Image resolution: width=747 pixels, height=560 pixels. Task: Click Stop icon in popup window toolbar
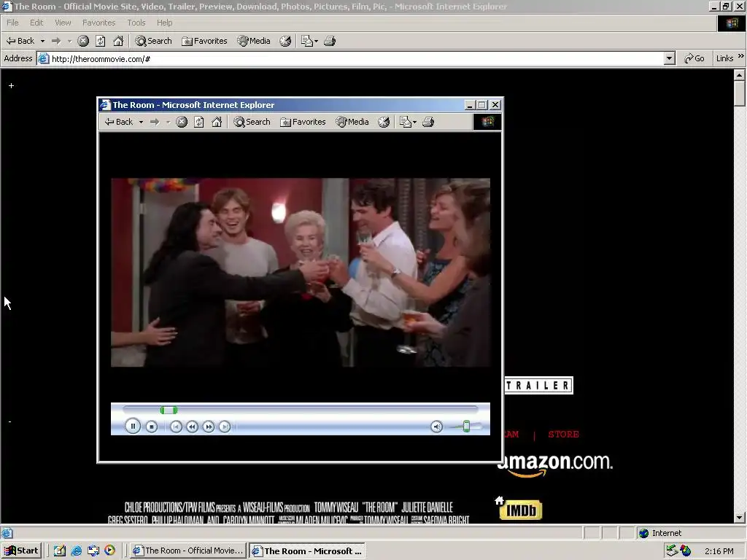182,122
